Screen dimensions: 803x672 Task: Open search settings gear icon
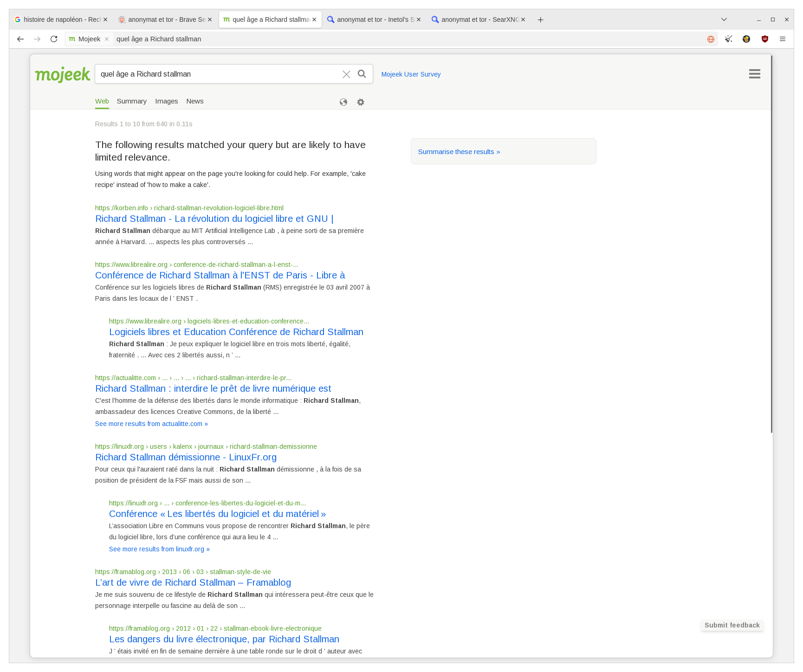(x=361, y=102)
